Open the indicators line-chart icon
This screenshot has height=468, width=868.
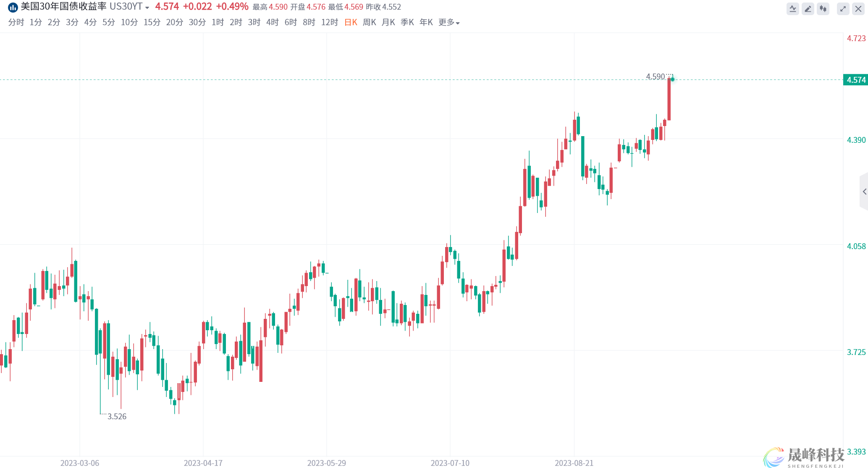coord(792,8)
